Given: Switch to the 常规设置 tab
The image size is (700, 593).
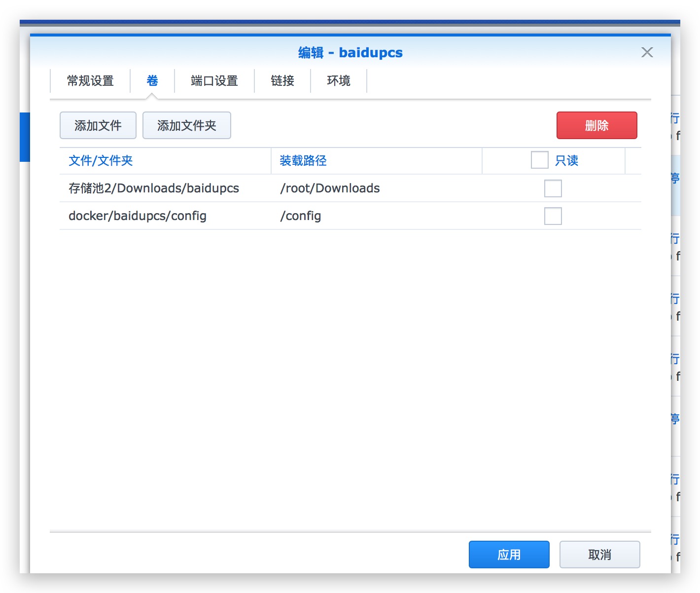Looking at the screenshot, I should 90,81.
